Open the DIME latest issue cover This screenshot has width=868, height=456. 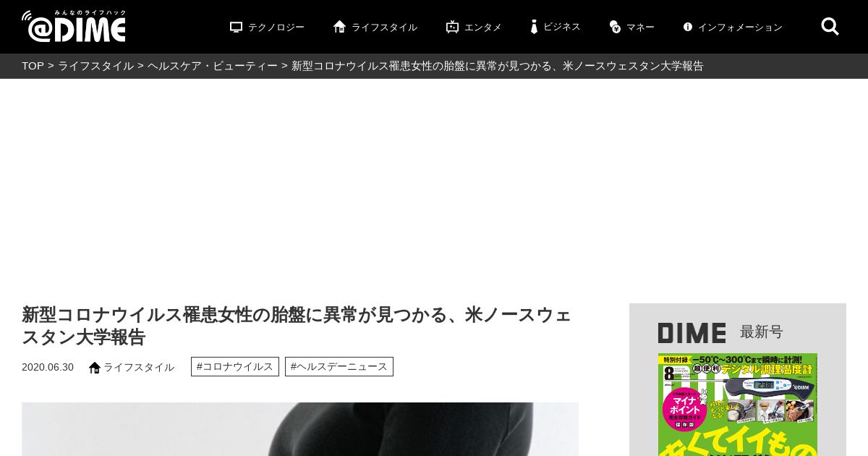click(x=738, y=405)
